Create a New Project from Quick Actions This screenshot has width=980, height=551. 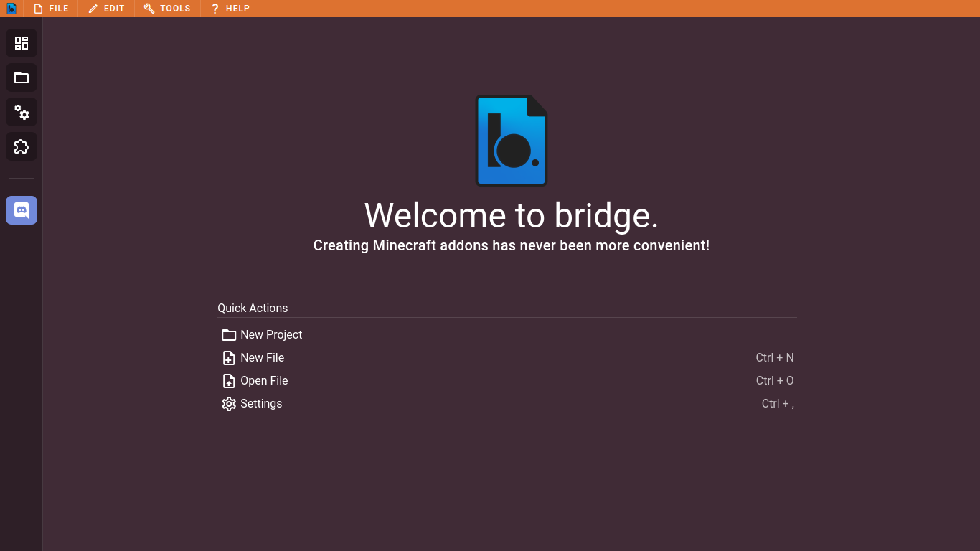[507, 335]
